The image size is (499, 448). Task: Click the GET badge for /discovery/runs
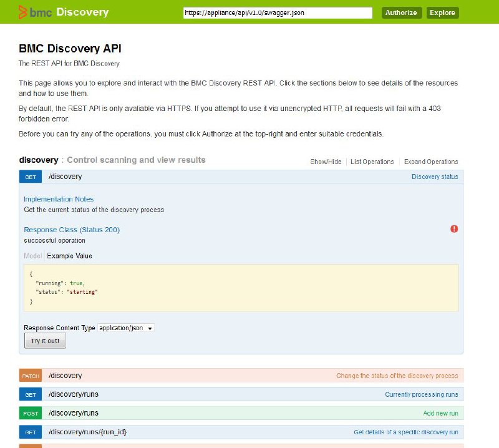pyautogui.click(x=31, y=394)
